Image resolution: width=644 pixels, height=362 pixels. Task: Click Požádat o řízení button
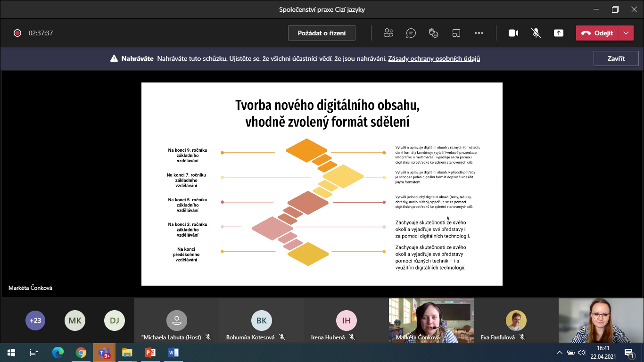322,33
